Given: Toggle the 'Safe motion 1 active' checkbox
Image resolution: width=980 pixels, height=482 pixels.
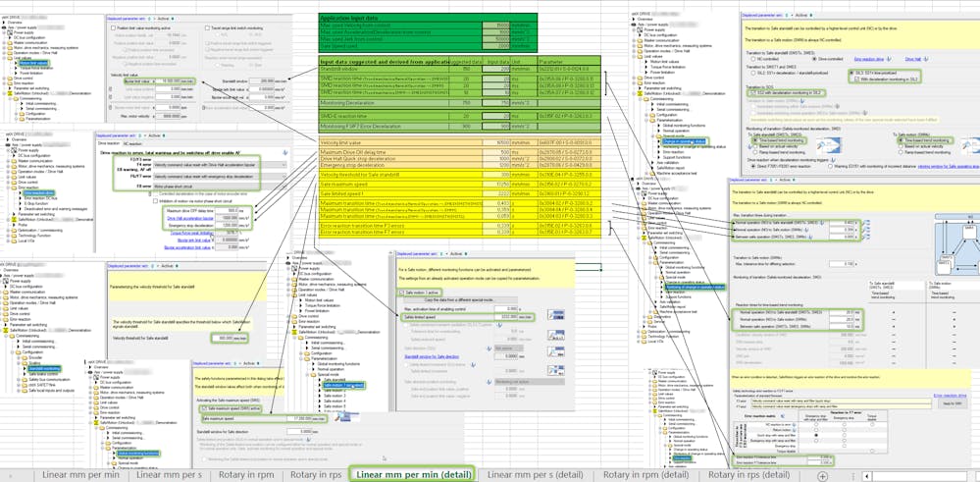Looking at the screenshot, I should 401,292.
